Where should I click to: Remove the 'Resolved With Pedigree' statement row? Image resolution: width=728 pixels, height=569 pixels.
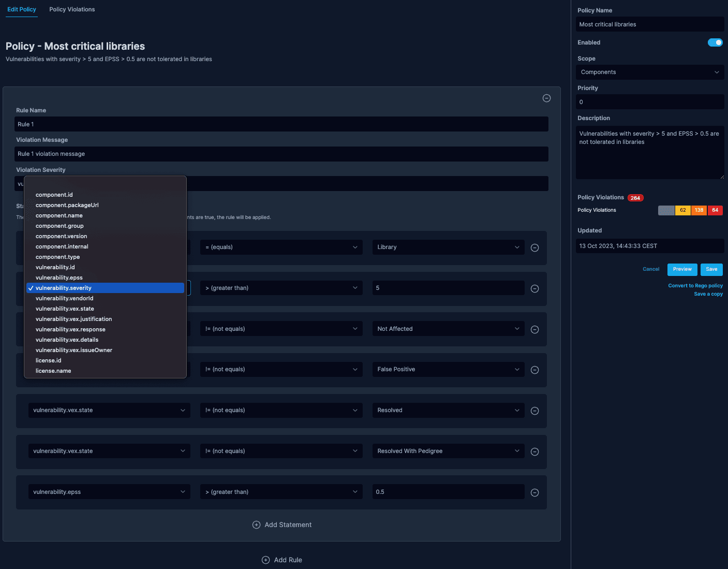click(534, 451)
